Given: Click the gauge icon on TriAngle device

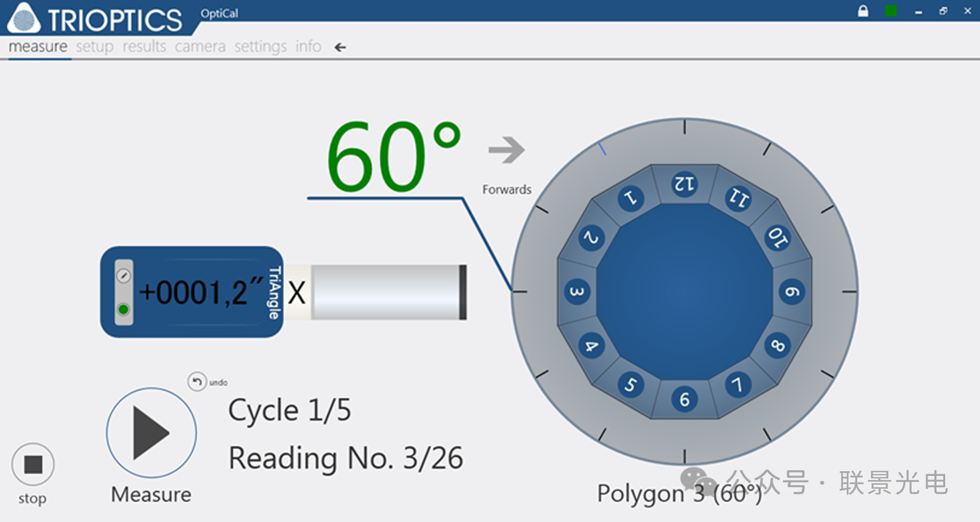Looking at the screenshot, I should pos(123,276).
